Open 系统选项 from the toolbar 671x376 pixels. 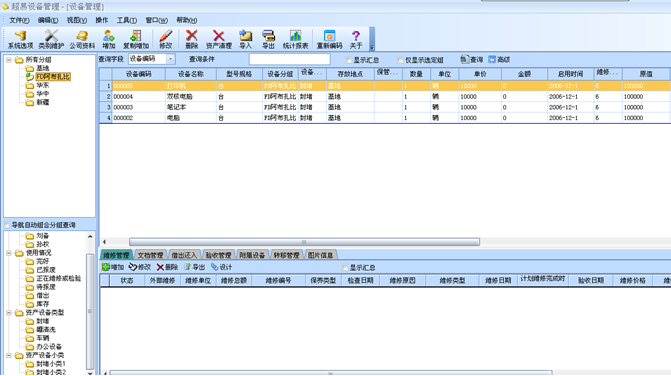point(20,39)
